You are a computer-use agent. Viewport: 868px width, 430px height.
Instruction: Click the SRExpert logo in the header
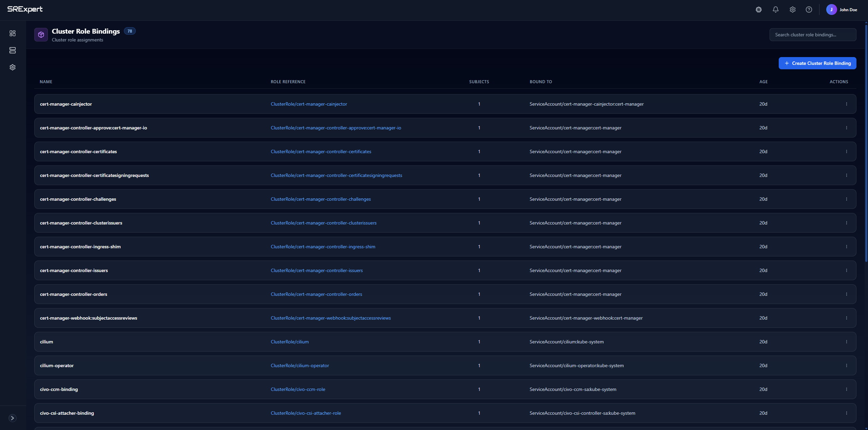(x=25, y=9)
